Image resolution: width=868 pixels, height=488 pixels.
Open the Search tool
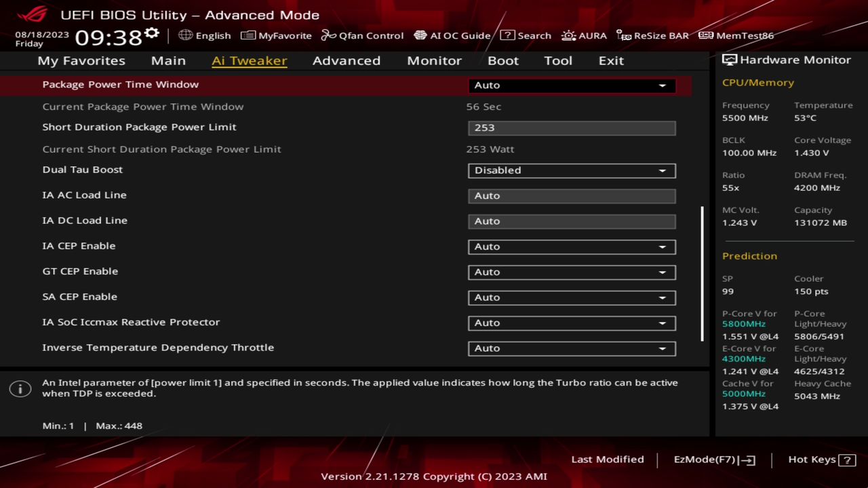click(526, 35)
